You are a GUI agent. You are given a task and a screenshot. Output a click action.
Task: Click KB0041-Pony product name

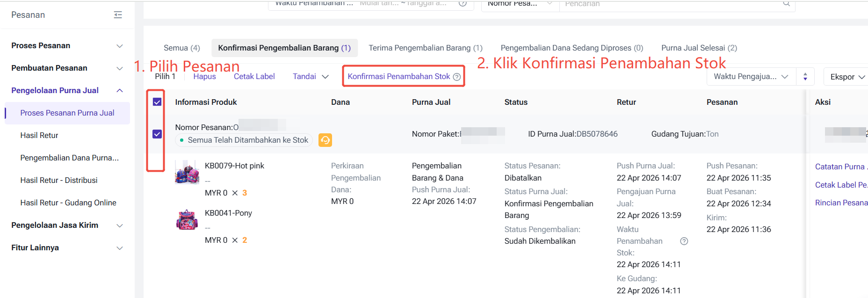point(228,213)
